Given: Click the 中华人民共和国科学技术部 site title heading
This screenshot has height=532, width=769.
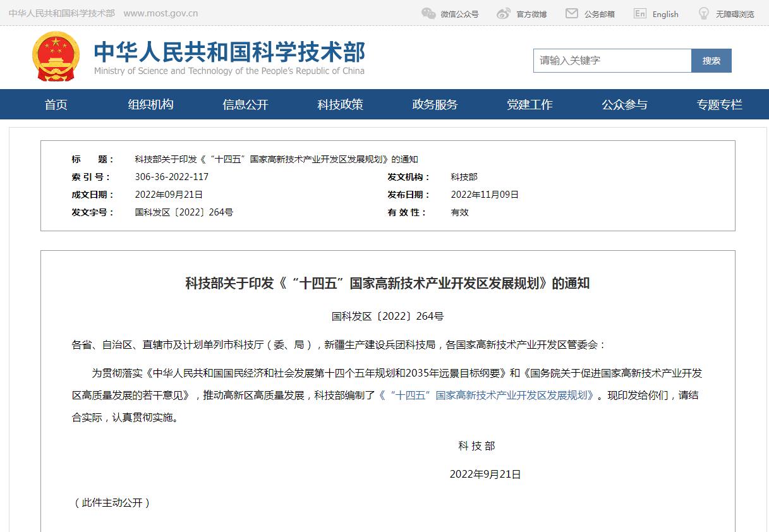Looking at the screenshot, I should click(x=229, y=52).
